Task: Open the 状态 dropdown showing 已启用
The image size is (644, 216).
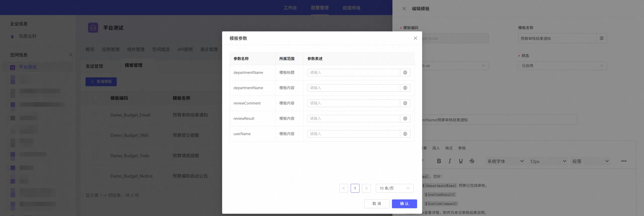Action: click(562, 66)
